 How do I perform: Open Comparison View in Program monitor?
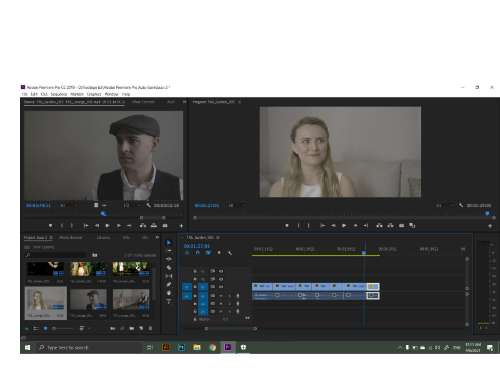[x=412, y=226]
